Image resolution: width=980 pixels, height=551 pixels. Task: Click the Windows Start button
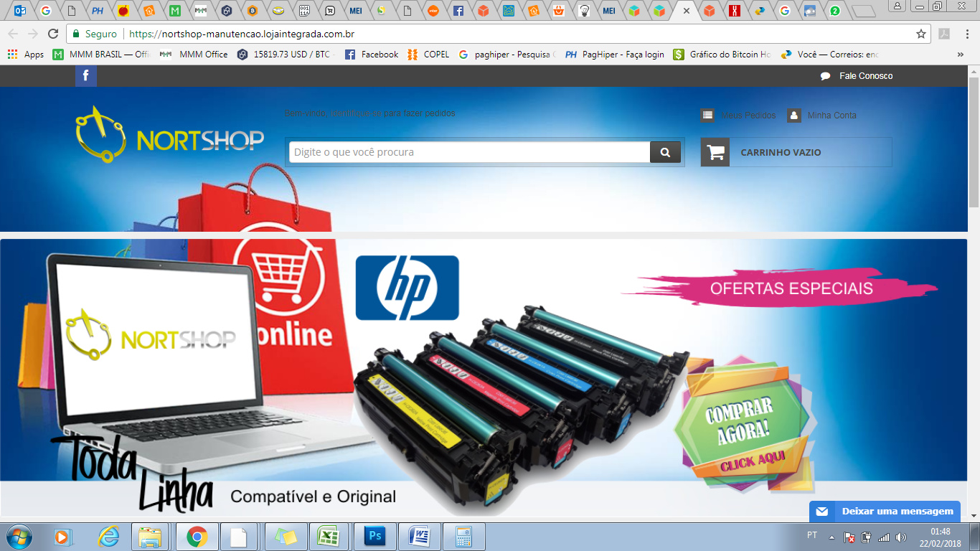tap(19, 536)
